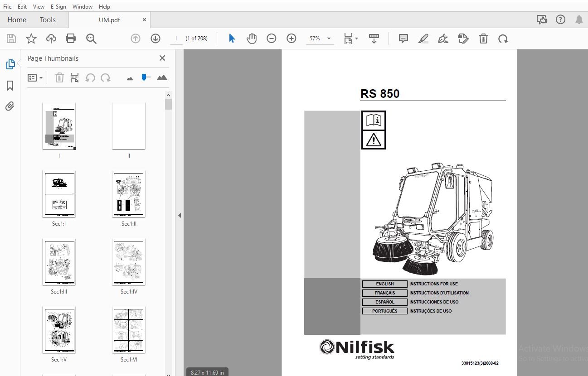Rotate thumbnails counterclockwise
This screenshot has height=376, width=588.
(x=90, y=78)
